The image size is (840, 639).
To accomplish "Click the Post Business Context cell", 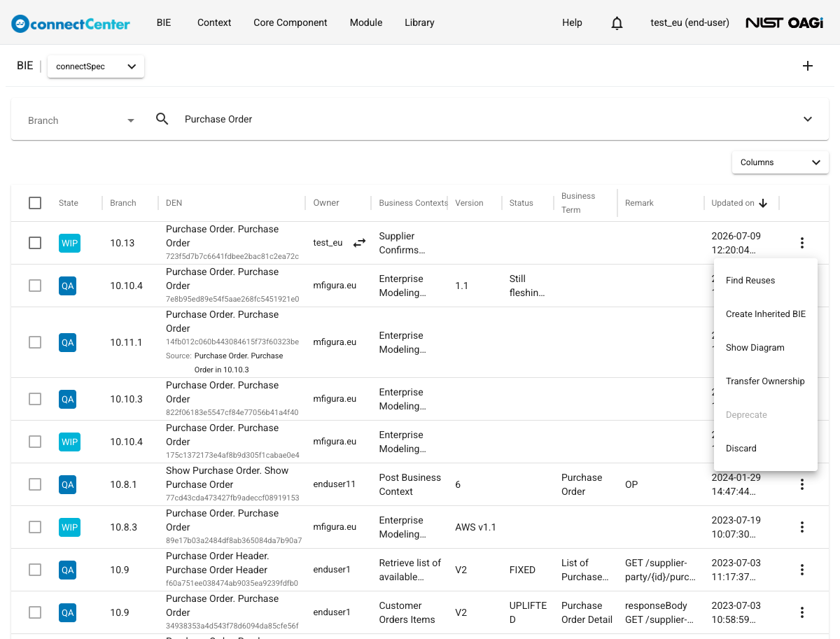I will click(x=410, y=484).
